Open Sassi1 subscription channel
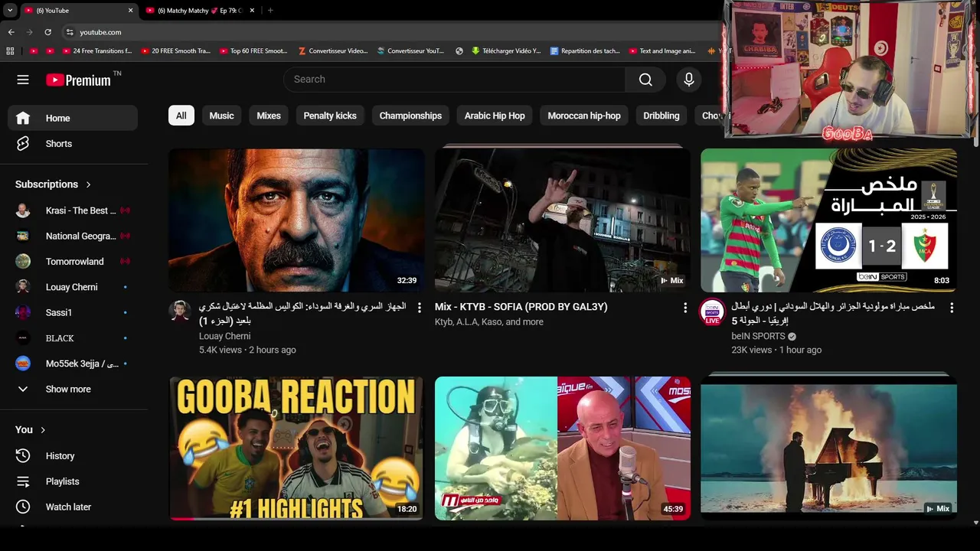 pyautogui.click(x=73, y=312)
